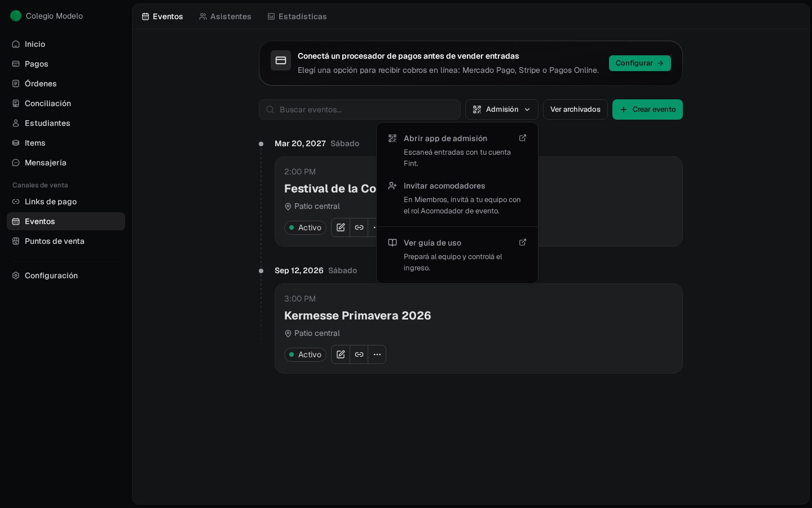This screenshot has width=812, height=508.
Task: Click Crear evento button
Action: pos(647,110)
